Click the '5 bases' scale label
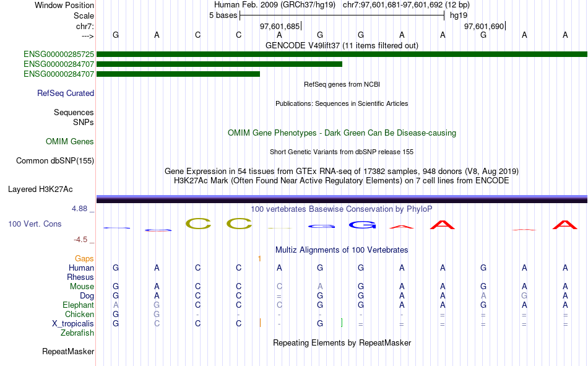 (223, 15)
